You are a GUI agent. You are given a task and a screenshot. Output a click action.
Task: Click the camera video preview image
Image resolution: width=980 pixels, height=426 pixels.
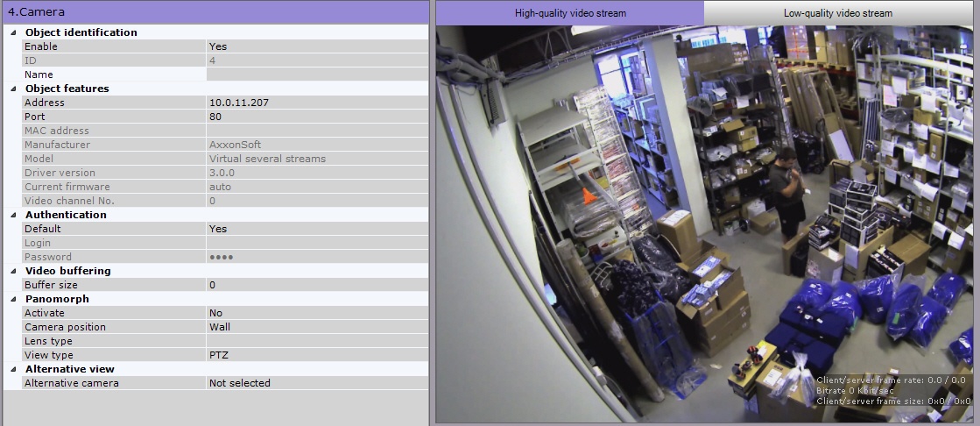click(x=705, y=224)
